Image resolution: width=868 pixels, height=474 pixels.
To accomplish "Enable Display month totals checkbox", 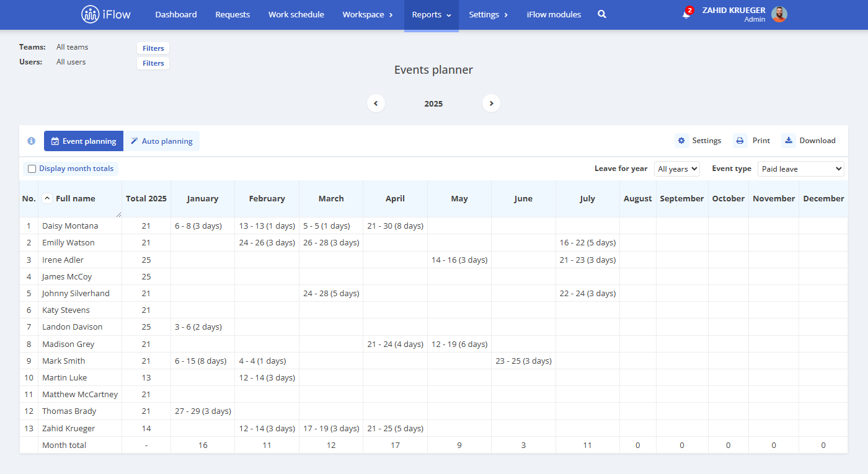I will tap(32, 169).
